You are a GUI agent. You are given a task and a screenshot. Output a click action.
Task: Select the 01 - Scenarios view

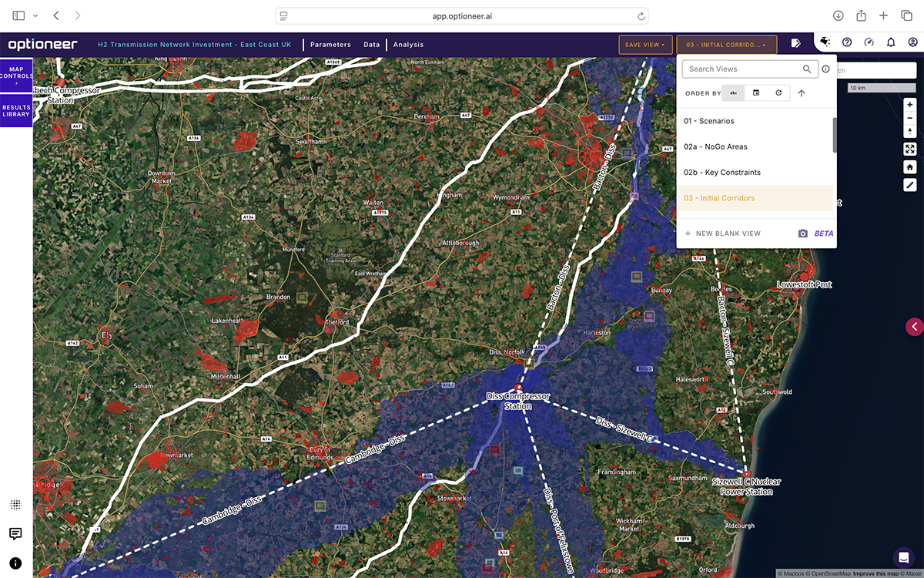(x=755, y=121)
